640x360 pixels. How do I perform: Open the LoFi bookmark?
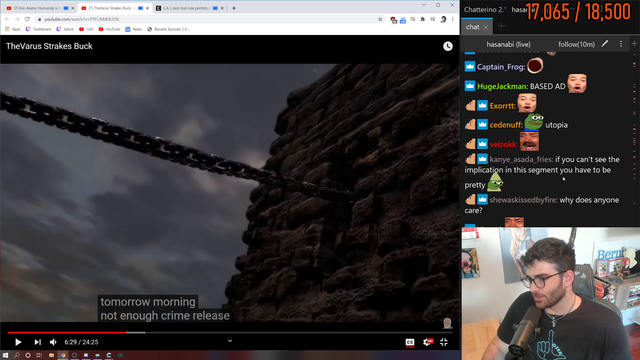tap(87, 29)
